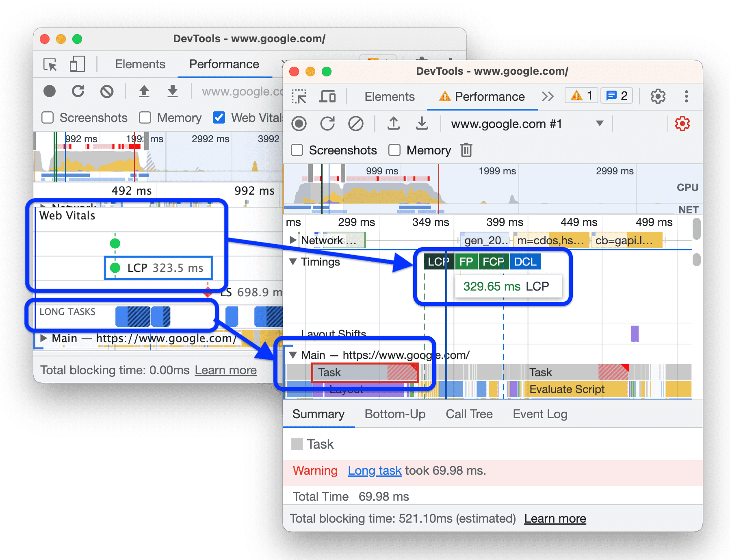This screenshot has height=560, width=730.
Task: Toggle the device toolbar icon
Action: click(328, 97)
